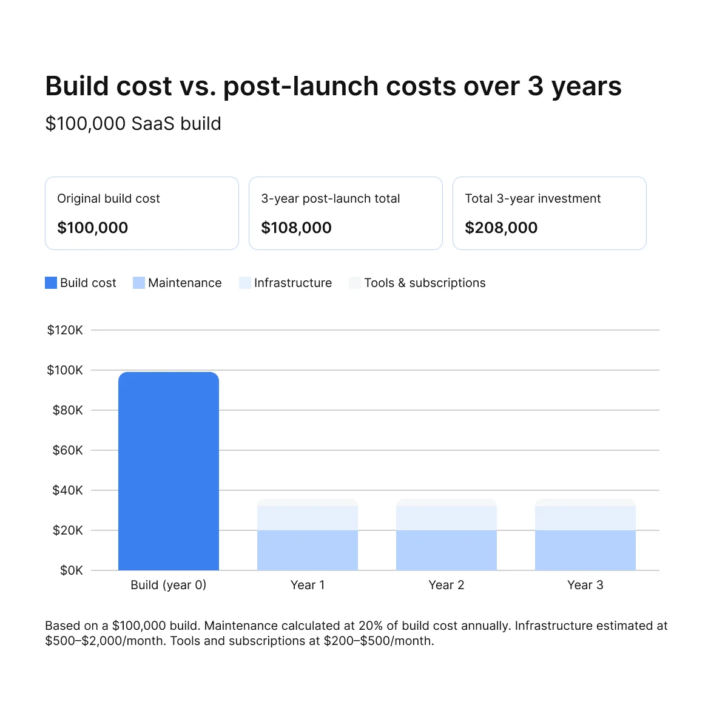This screenshot has height=719, width=728.
Task: Click the Year 3 axis label
Action: (585, 585)
